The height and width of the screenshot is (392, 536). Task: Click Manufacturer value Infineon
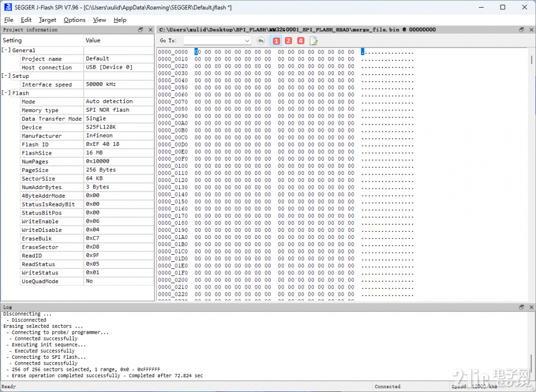(99, 136)
